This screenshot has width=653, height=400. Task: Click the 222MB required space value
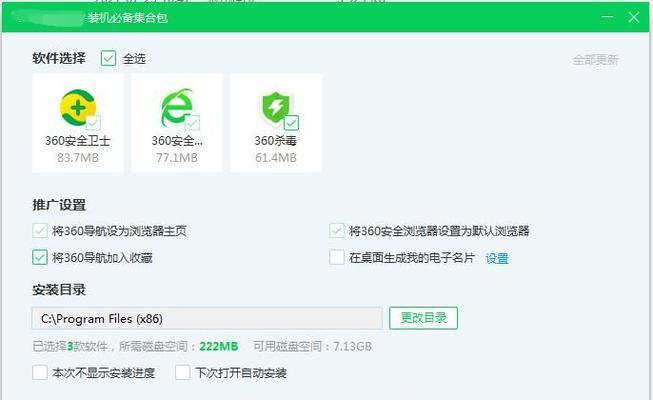(x=219, y=346)
